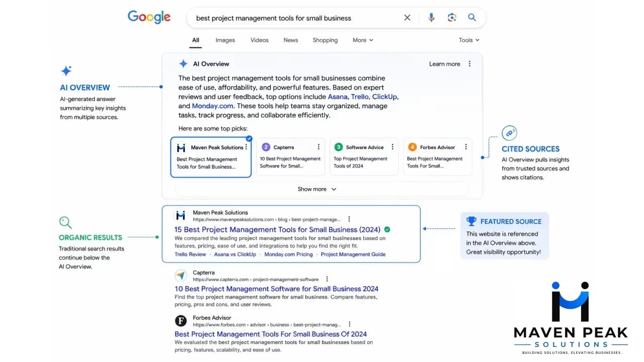Expand AI Overview with Show more
Screen dimensions: 644x362
(x=317, y=189)
